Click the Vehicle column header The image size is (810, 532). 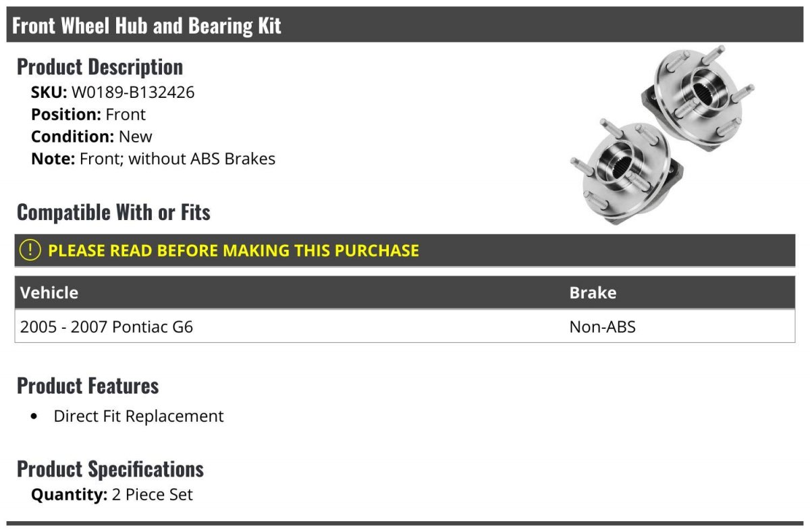click(x=49, y=292)
